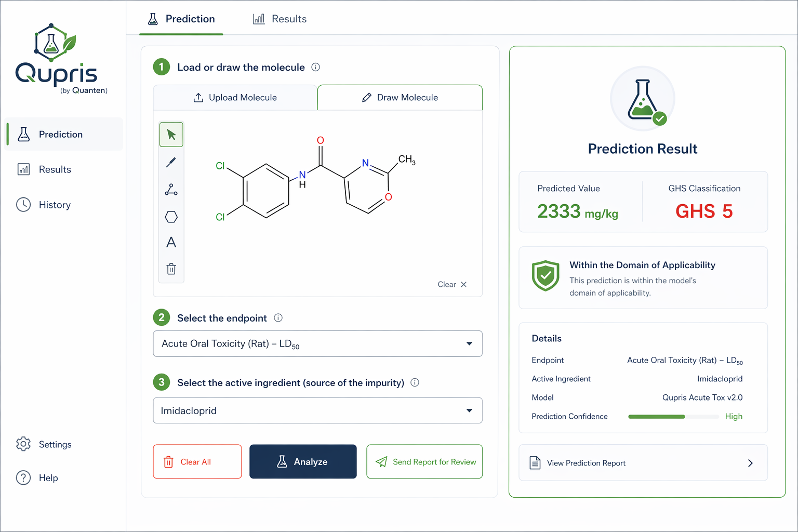Select the arrow pointer tool
Viewport: 798px width, 532px height.
click(x=171, y=135)
